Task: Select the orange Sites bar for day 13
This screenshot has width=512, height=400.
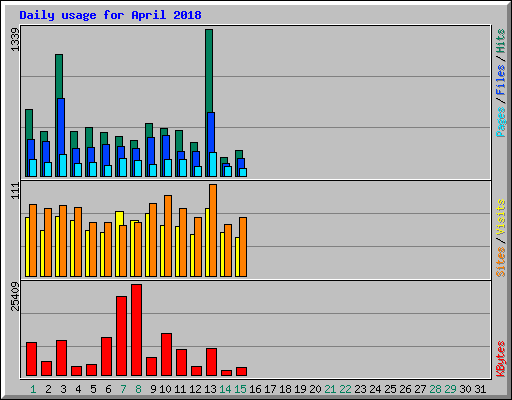Action: 213,230
